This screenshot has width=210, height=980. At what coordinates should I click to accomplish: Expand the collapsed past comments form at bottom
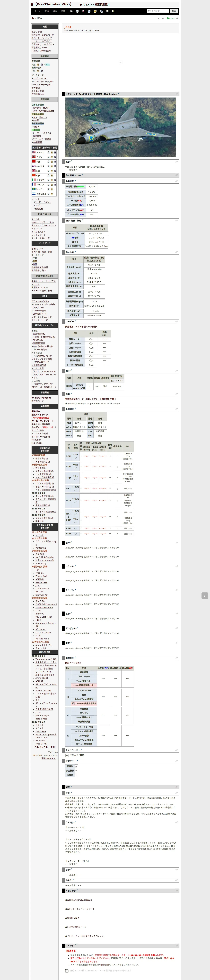coord(67,971)
